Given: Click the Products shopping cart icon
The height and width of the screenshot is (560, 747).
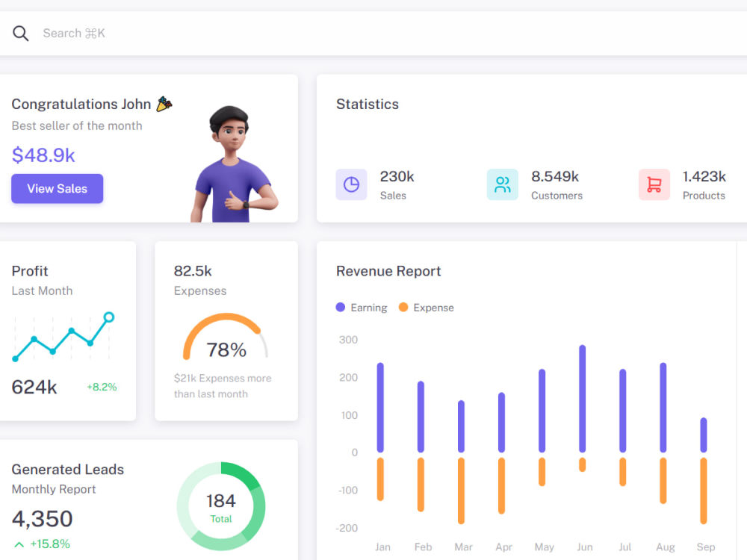Looking at the screenshot, I should tap(654, 184).
